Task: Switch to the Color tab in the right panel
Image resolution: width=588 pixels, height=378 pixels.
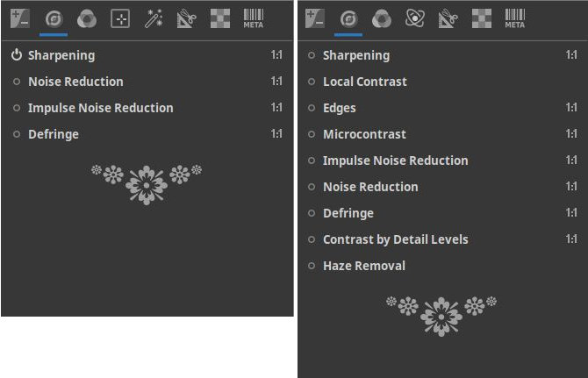Action: coord(382,18)
